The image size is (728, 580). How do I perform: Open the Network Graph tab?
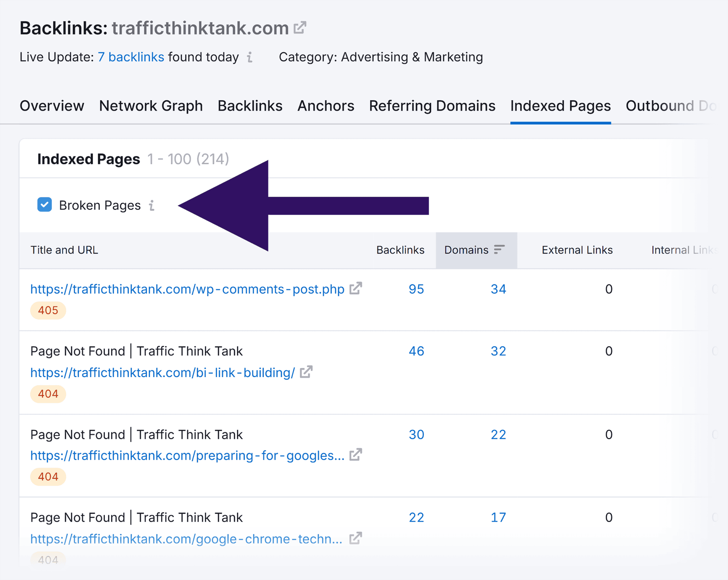[151, 106]
